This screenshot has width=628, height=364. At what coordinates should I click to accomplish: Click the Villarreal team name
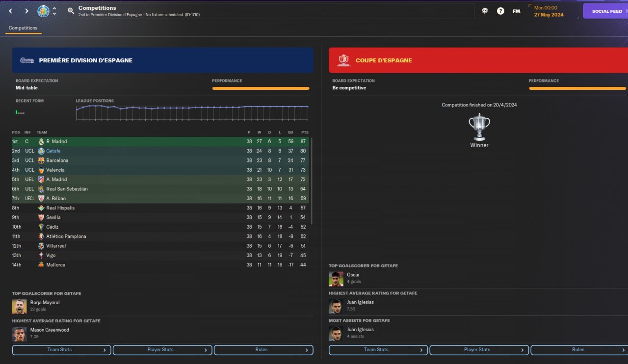[x=56, y=246]
